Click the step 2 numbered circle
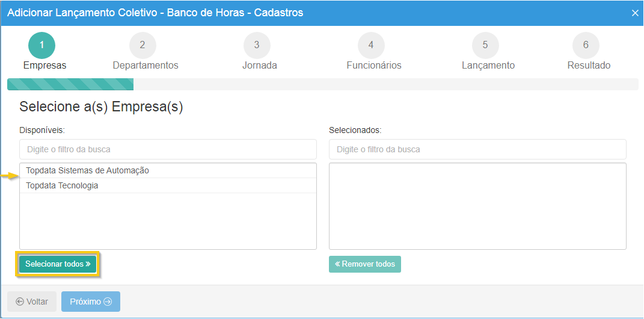The height and width of the screenshot is (319, 644). tap(143, 45)
